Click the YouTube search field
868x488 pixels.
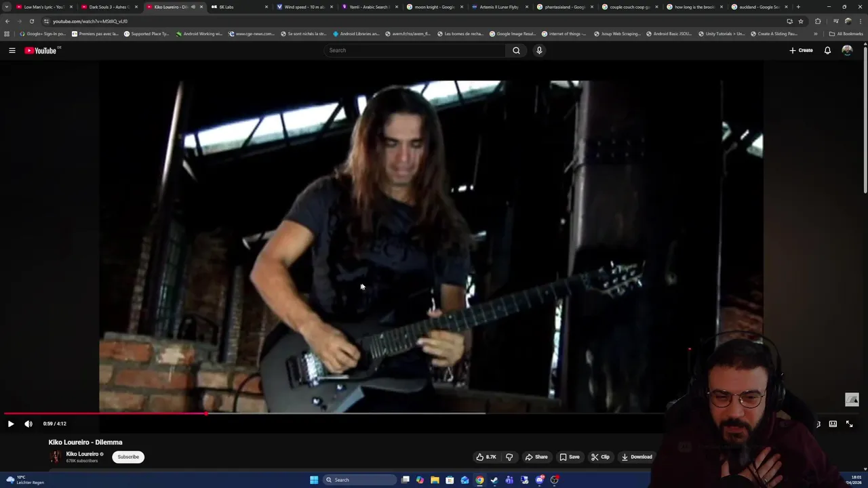(415, 50)
